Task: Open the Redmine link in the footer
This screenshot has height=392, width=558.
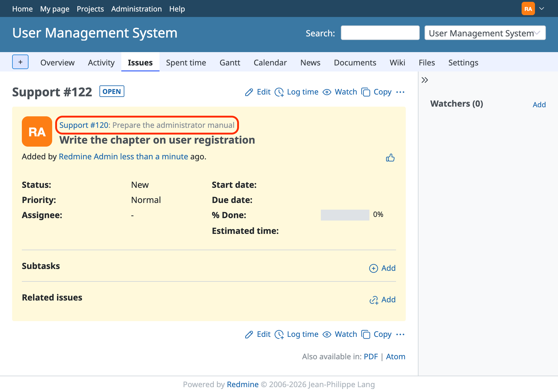Action: point(243,384)
